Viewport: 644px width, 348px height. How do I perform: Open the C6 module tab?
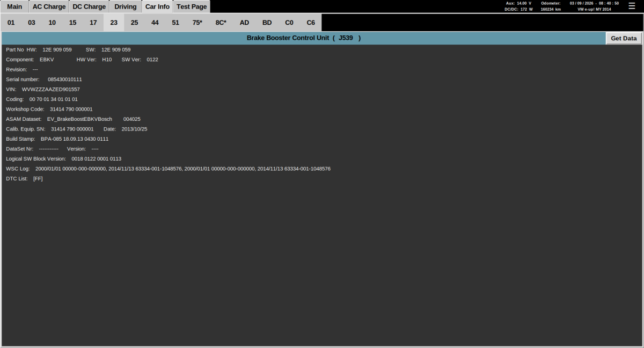pyautogui.click(x=311, y=23)
